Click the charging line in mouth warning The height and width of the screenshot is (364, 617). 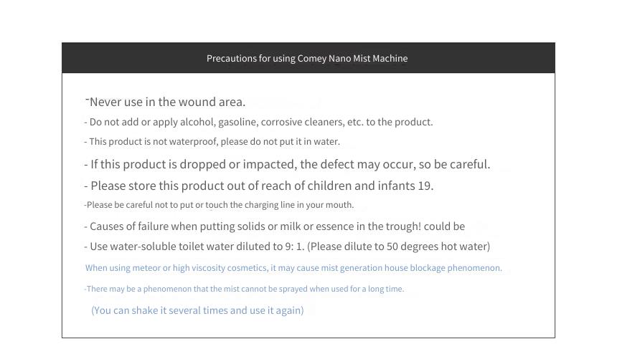tap(219, 205)
